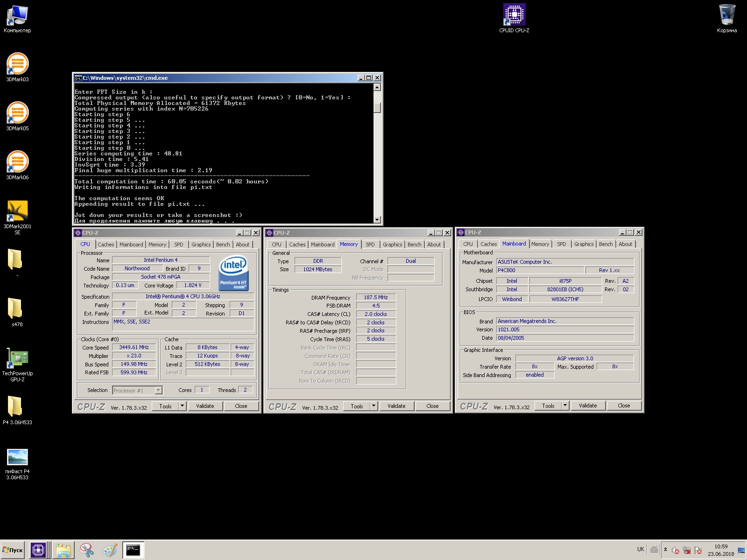747x560 pixels.
Task: Click the Multiplier x 23.0 value
Action: (x=134, y=356)
